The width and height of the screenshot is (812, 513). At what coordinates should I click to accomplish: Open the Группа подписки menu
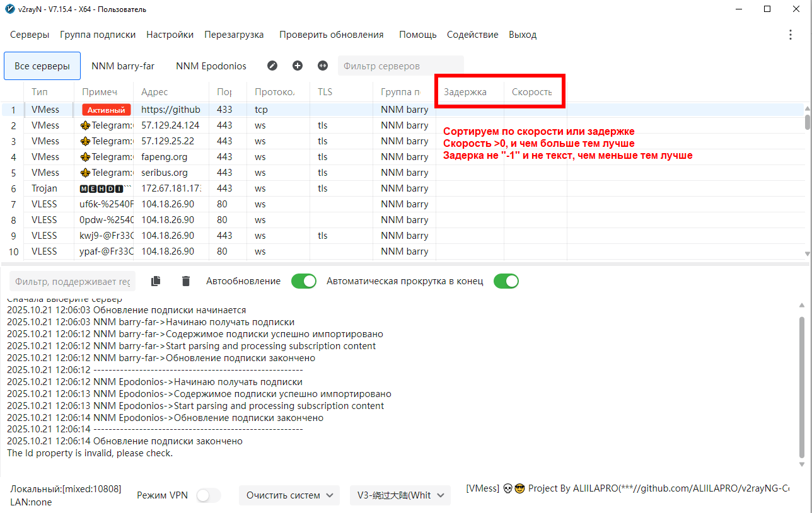point(98,35)
